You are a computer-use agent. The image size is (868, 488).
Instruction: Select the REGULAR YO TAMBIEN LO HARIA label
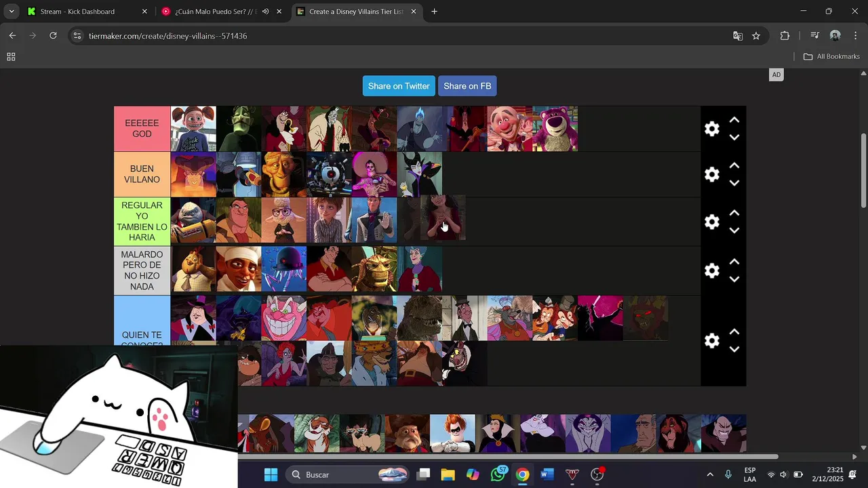pos(142,222)
